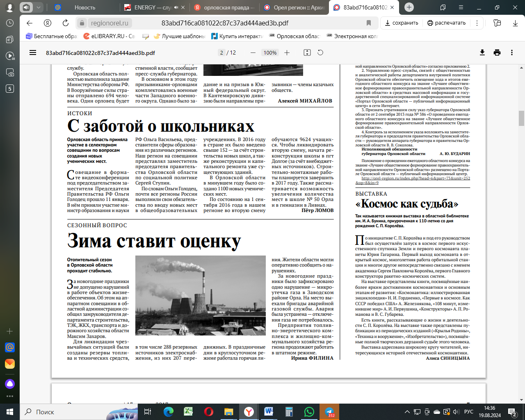This screenshot has height=420, width=525.
Task: Zoom in with the plus icon
Action: pyautogui.click(x=287, y=52)
